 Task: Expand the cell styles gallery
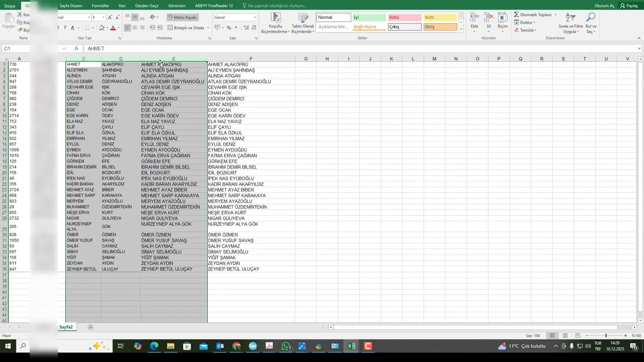(461, 30)
